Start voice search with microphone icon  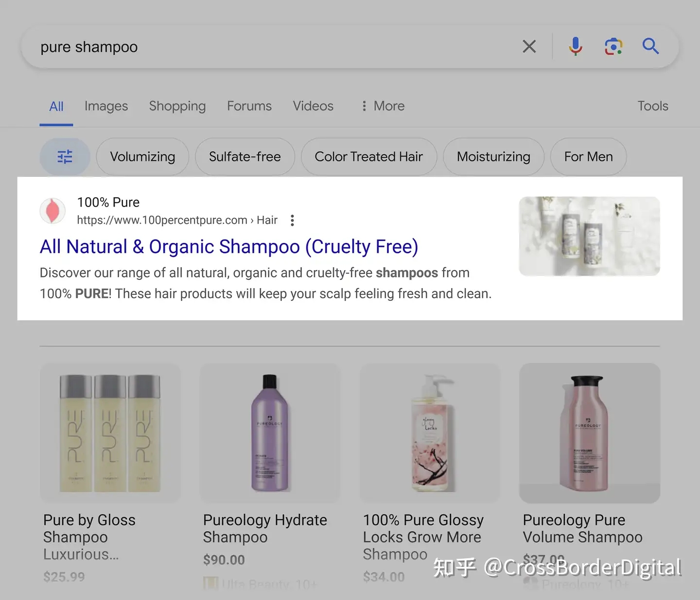tap(576, 47)
